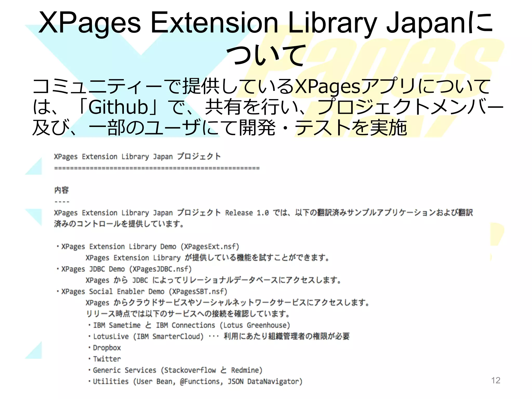Image resolution: width=532 pixels, height=399 pixels.
Task: Click the line 'リリース時点では以下のサービスへの接続を確認しています。'
Action: [188, 314]
